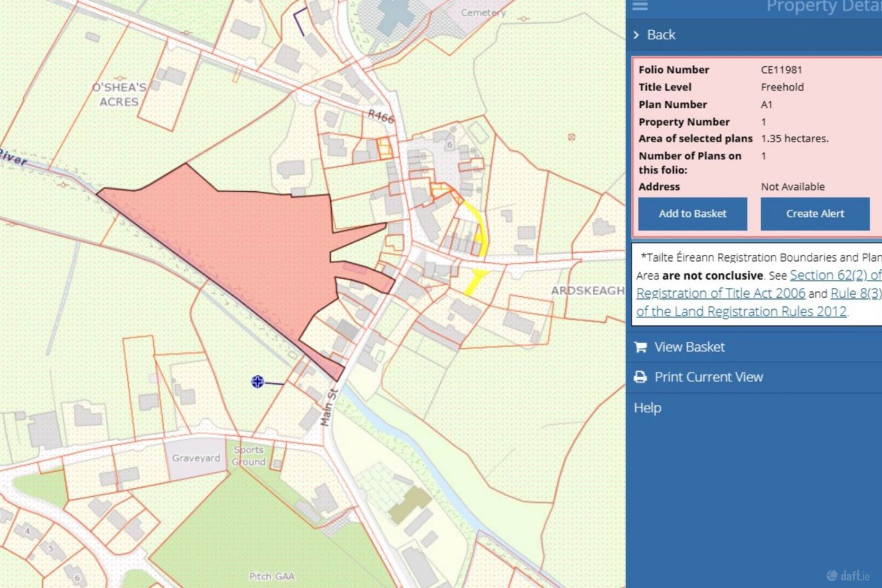Click the Freehold title level value
The image size is (882, 588).
pos(782,87)
